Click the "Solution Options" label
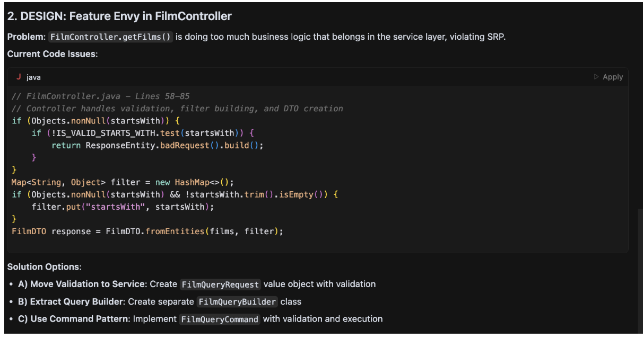644x338 pixels. (45, 267)
